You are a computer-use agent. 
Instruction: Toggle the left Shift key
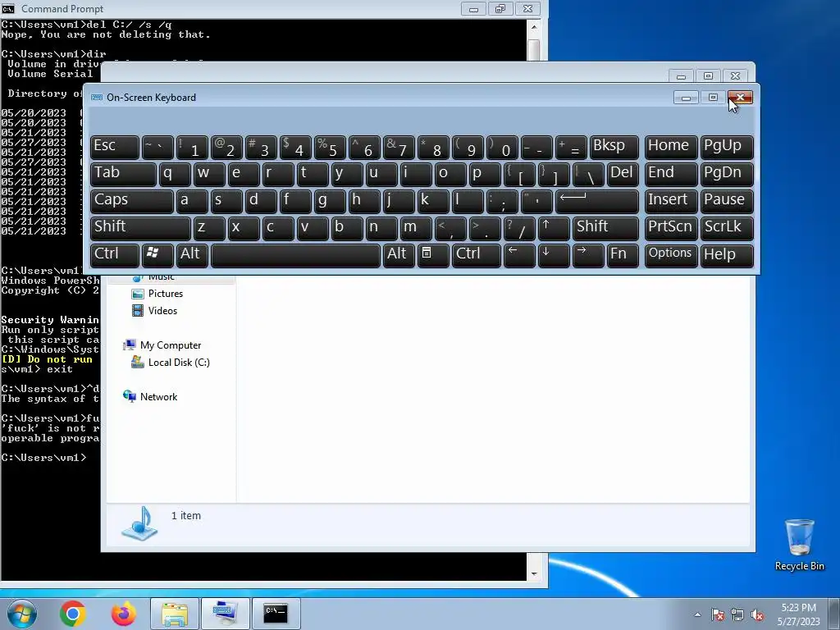(x=140, y=228)
